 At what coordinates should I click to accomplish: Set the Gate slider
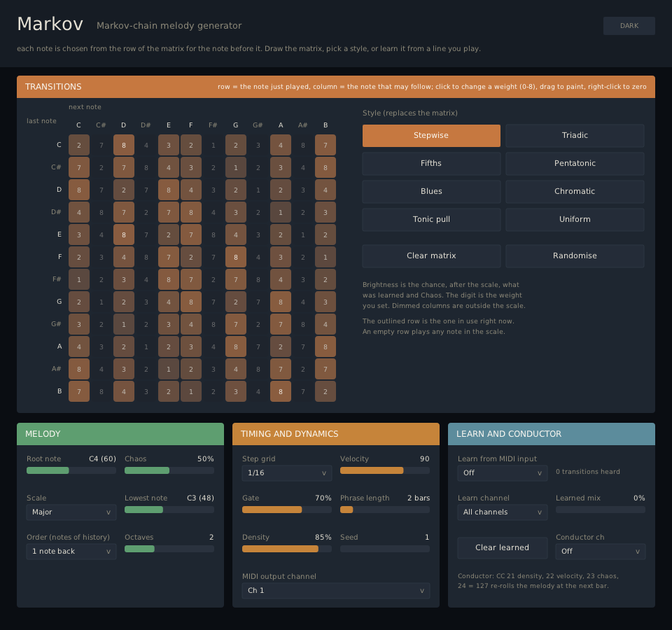click(287, 510)
